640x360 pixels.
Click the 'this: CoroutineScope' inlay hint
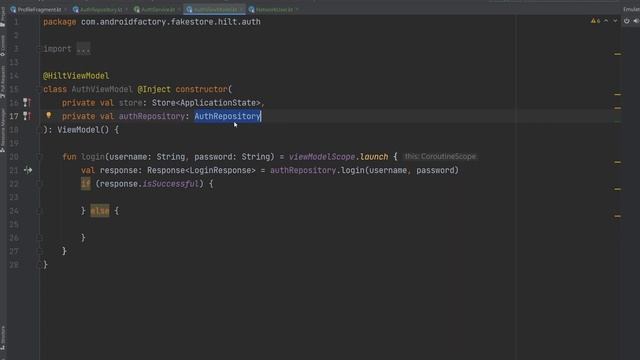(440, 156)
